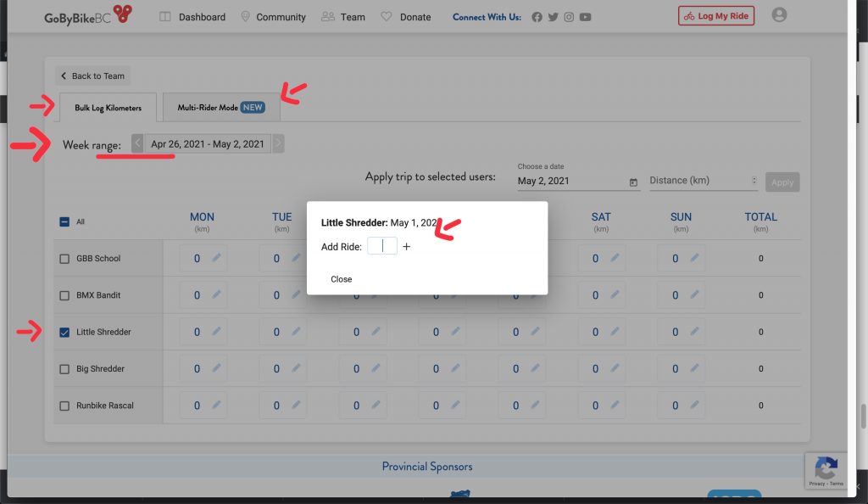Edit BMX Bandit's Monday kilometers with pencil
This screenshot has width=868, height=504.
(216, 294)
